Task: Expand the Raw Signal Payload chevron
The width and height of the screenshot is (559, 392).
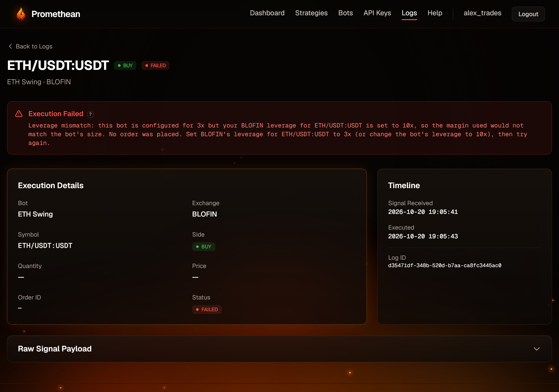Action: [x=536, y=349]
